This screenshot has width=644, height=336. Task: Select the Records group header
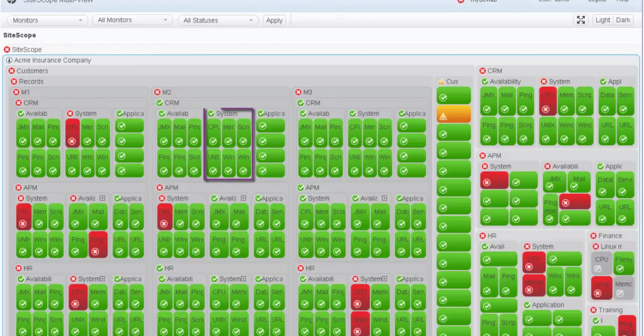pos(31,81)
